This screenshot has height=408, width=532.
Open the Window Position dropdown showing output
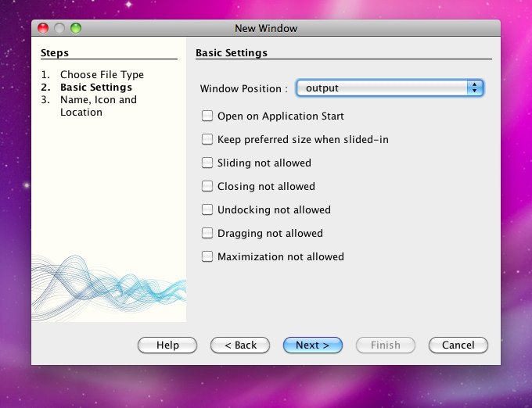tap(390, 88)
